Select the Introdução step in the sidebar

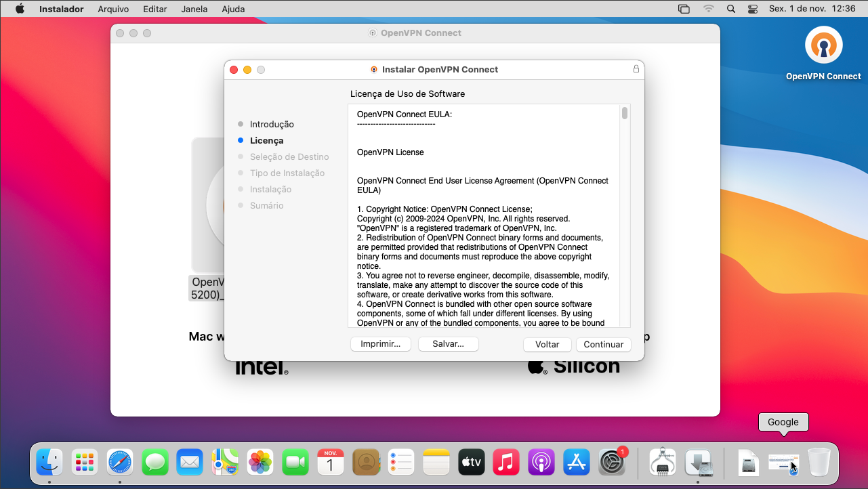(x=272, y=125)
